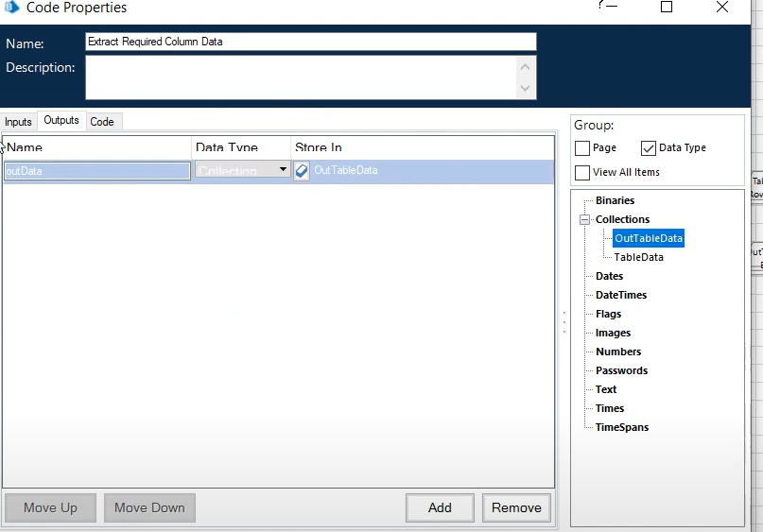Select the Outputs tab
The height and width of the screenshot is (532, 763).
coord(61,120)
